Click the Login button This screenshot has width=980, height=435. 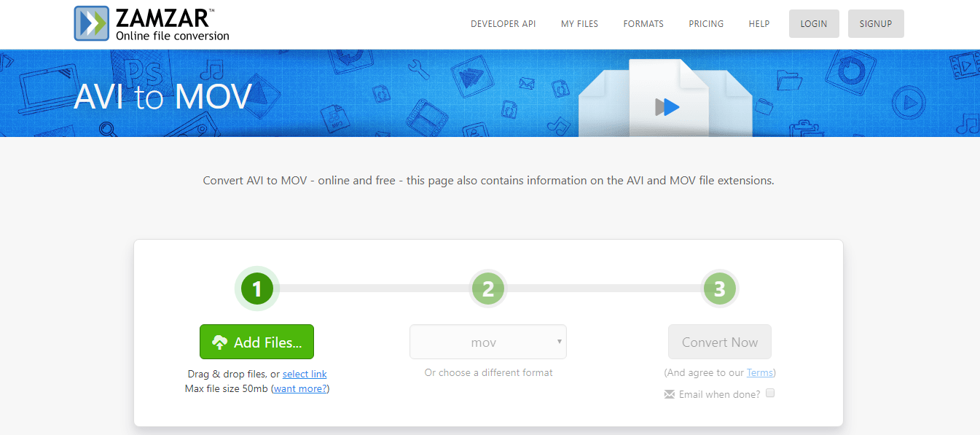point(814,23)
